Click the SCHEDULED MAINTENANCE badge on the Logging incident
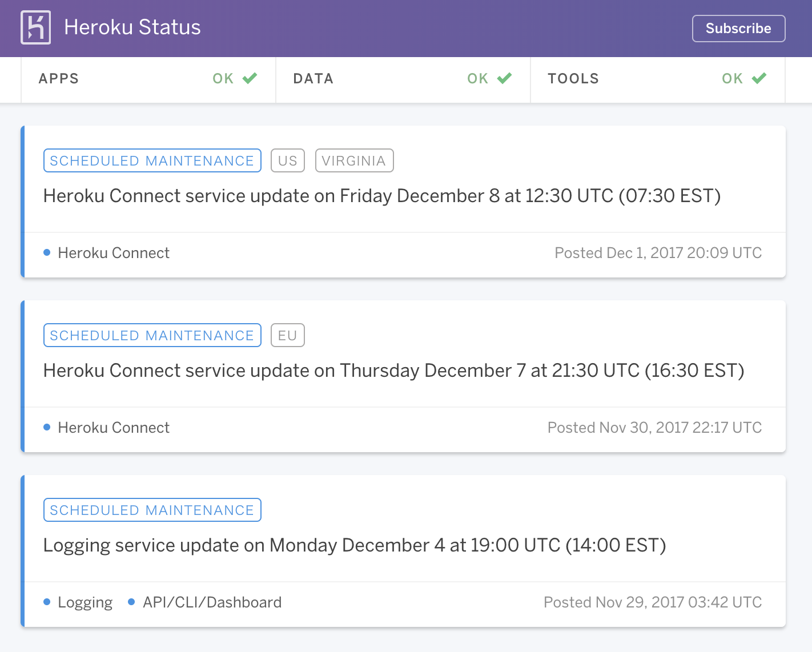This screenshot has height=652, width=812. (152, 510)
